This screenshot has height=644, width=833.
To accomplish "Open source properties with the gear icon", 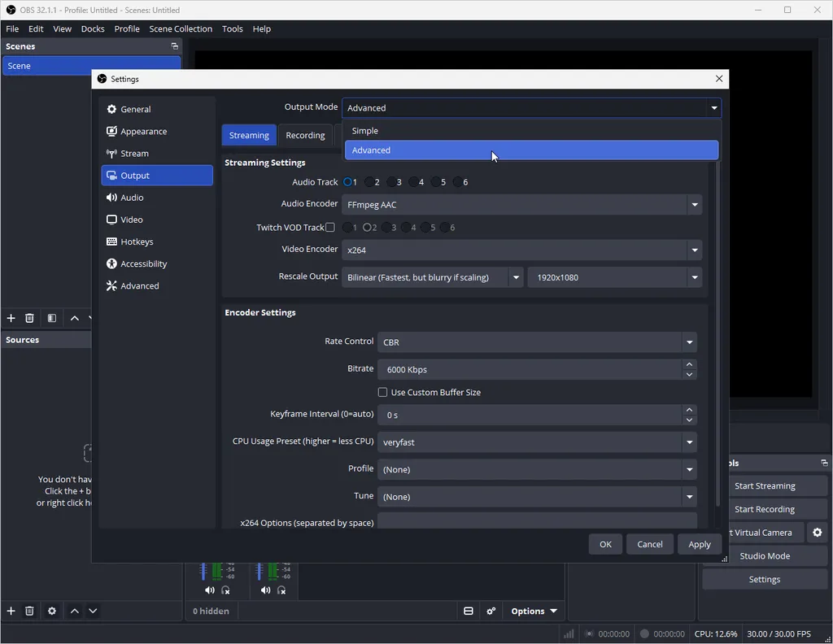I will click(51, 611).
